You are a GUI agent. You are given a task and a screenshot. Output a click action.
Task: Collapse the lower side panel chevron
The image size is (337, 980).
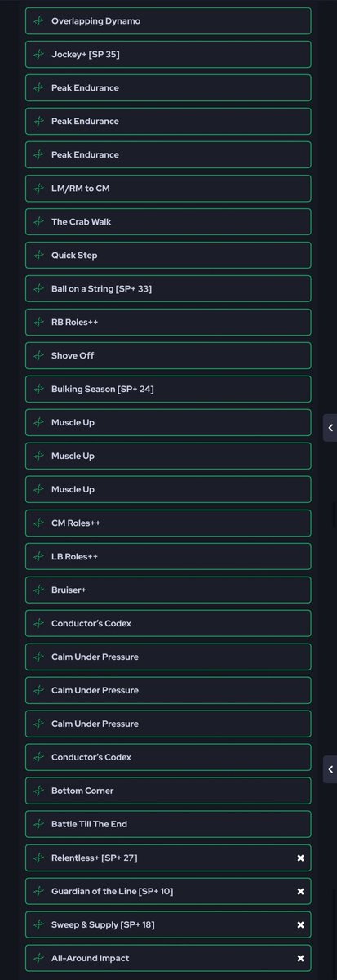[330, 769]
